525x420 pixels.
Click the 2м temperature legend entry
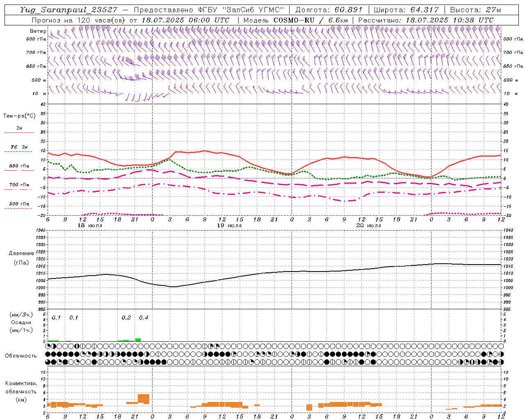click(x=19, y=128)
